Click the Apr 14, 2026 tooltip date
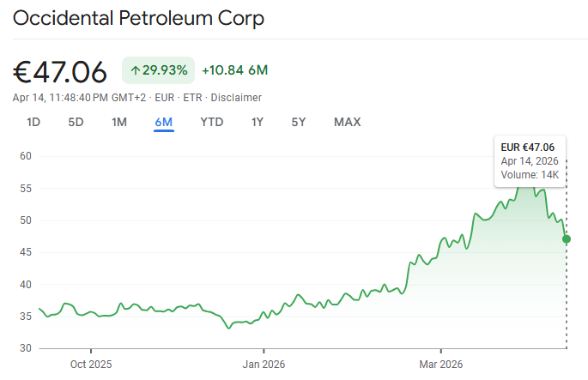Viewport: 588px width, 380px height. (530, 161)
